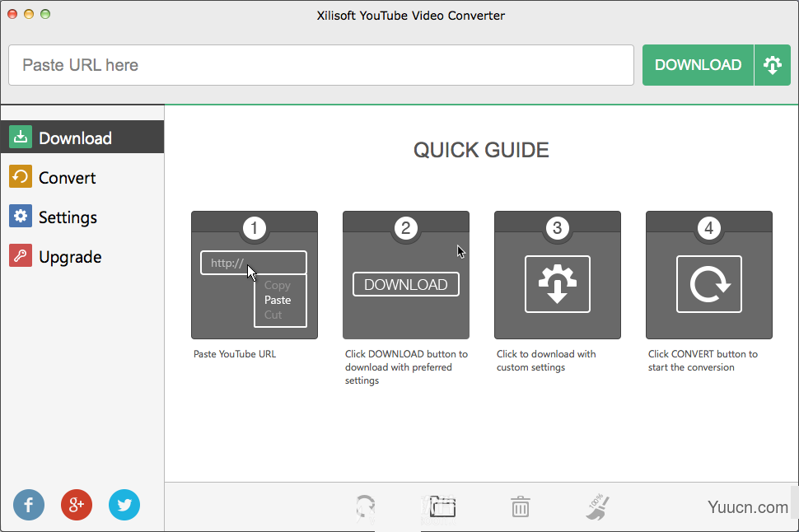Open downloaded files folder icon
Image resolution: width=799 pixels, height=532 pixels.
coord(442,507)
